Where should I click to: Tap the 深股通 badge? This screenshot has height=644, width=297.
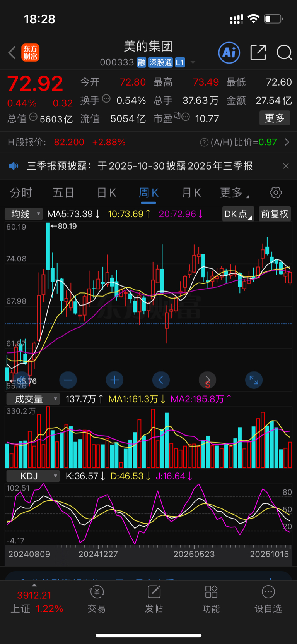160,62
